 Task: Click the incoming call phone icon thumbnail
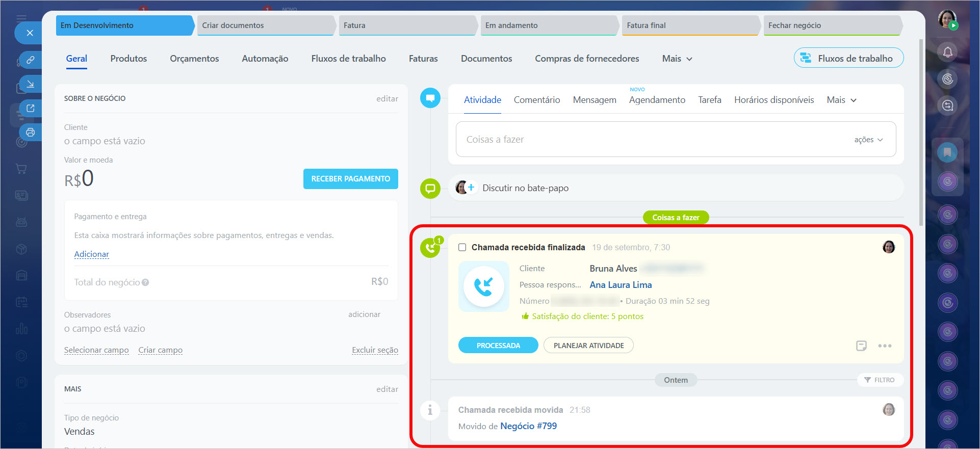[x=483, y=286]
